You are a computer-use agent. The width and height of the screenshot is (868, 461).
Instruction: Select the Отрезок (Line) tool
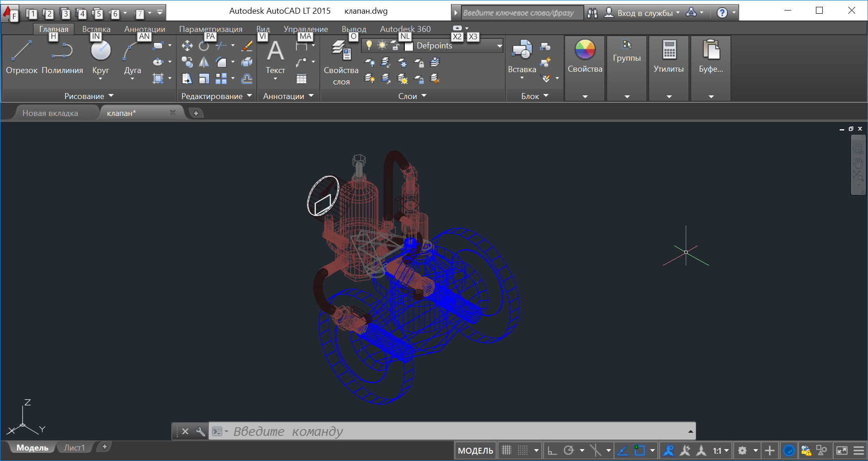(x=21, y=51)
